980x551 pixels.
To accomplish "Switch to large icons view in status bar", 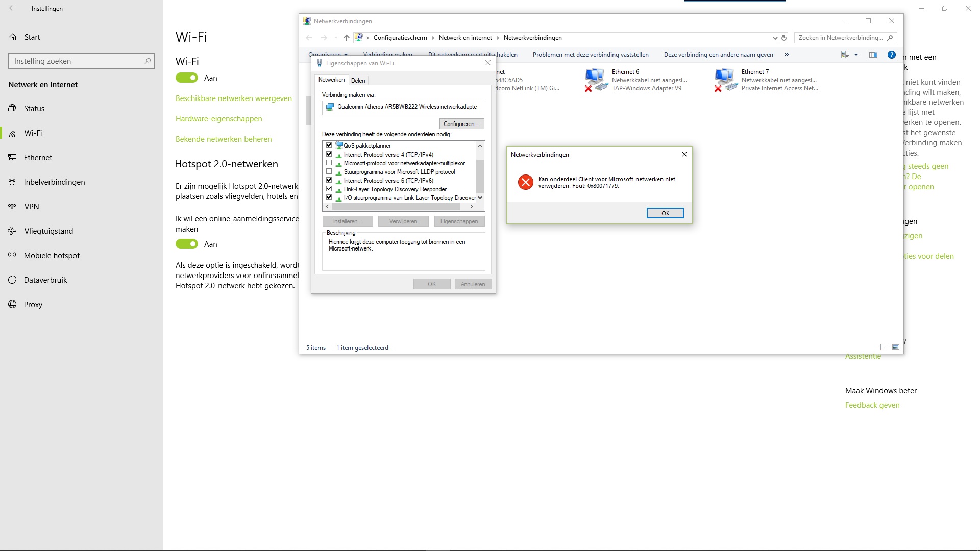I will pos(896,347).
